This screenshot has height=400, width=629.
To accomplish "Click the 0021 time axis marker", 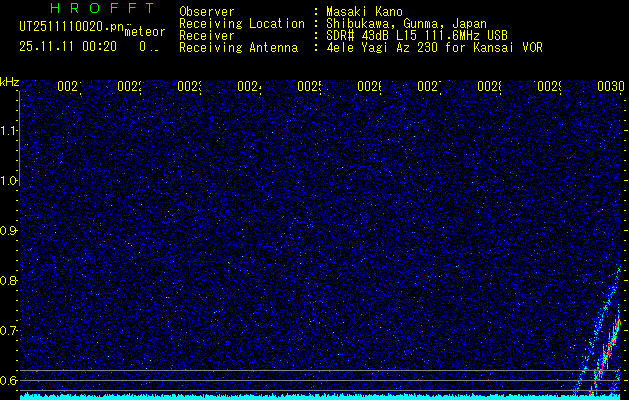I will coord(69,86).
